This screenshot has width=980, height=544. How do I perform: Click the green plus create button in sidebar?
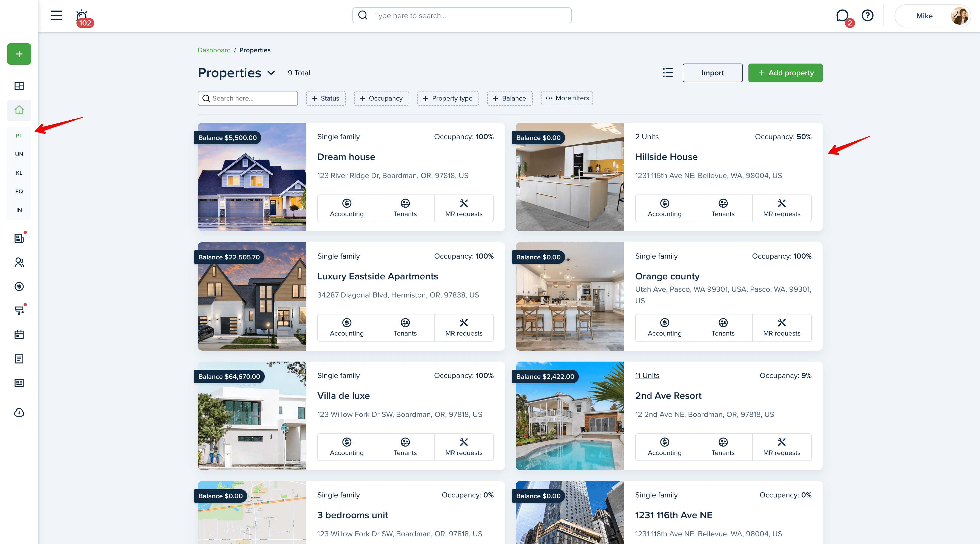pos(19,54)
